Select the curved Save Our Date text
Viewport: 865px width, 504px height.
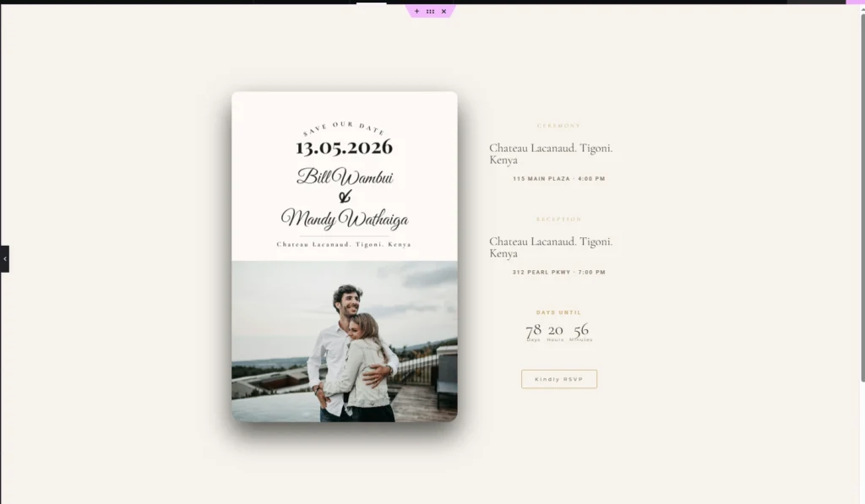click(x=345, y=128)
